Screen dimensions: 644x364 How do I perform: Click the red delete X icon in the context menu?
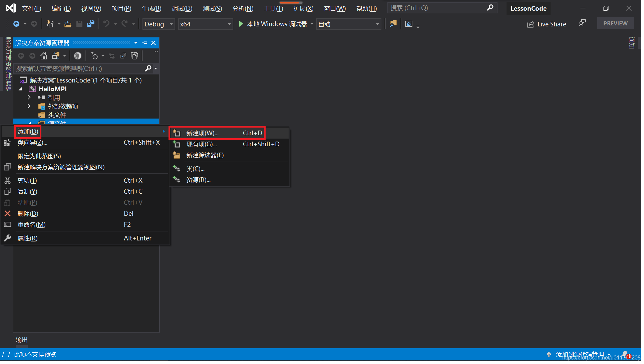coord(7,214)
